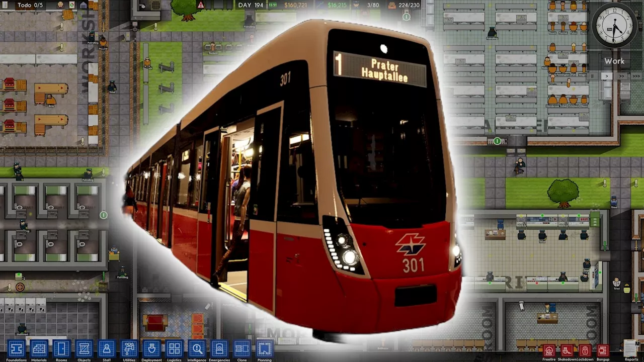The height and width of the screenshot is (362, 644).
Task: Trigger the Bangup action
Action: coord(603,350)
